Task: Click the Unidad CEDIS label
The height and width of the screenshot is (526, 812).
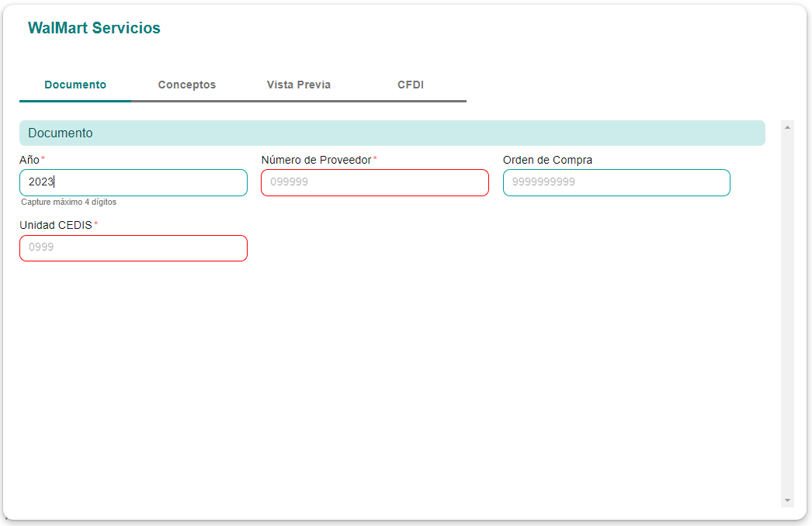Action: tap(56, 225)
